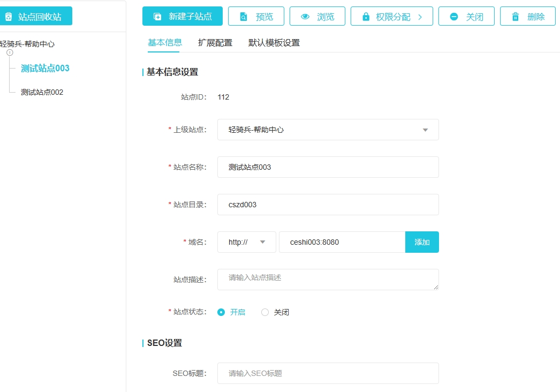Click the minus circle icon on 关闭
Screen dimensions: 560x392
454,17
